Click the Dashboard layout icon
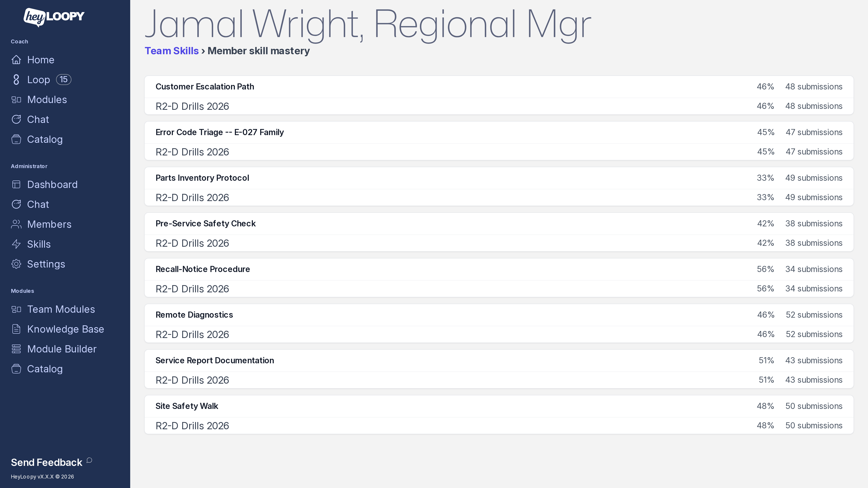 (x=16, y=184)
